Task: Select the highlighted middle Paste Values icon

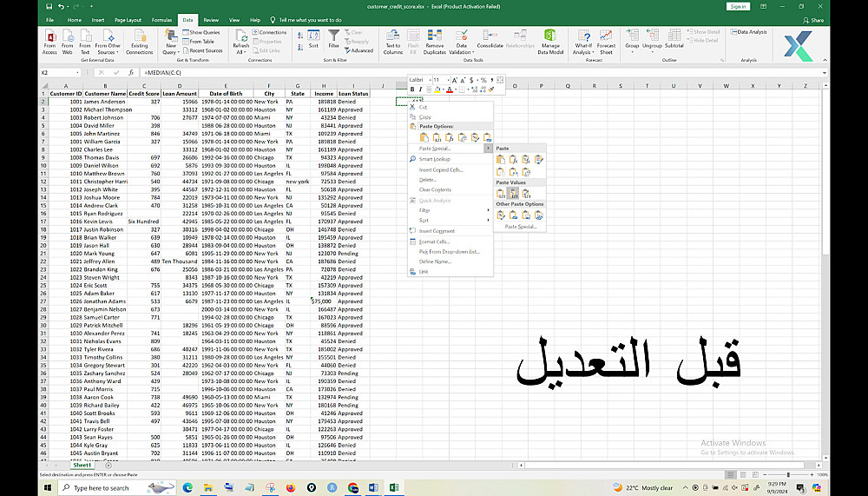Action: [513, 194]
